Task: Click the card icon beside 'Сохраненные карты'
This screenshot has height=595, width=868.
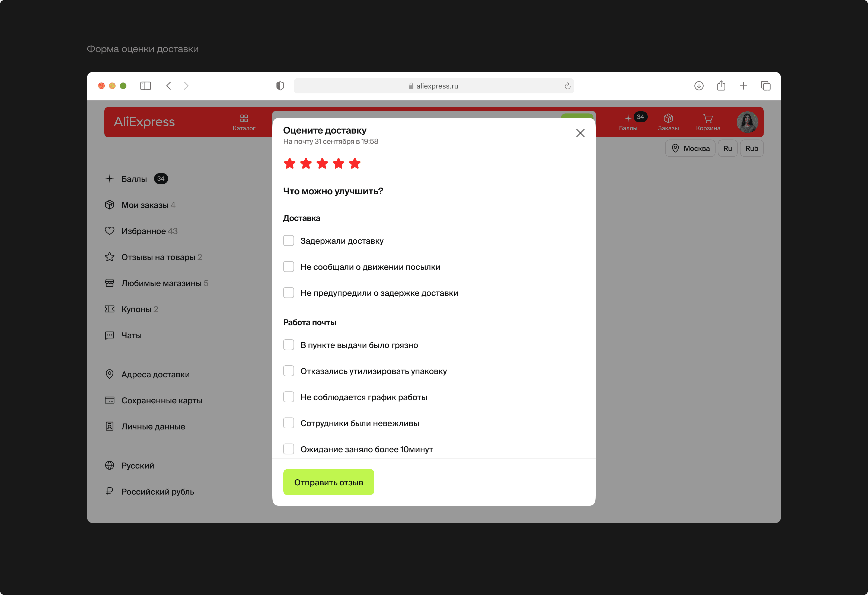Action: pos(109,400)
